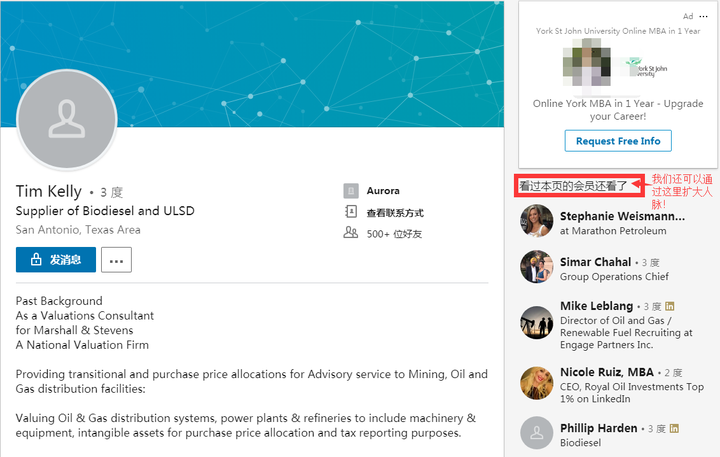Click Director of Oil and Gas description
The width and height of the screenshot is (720, 457).
[626, 333]
